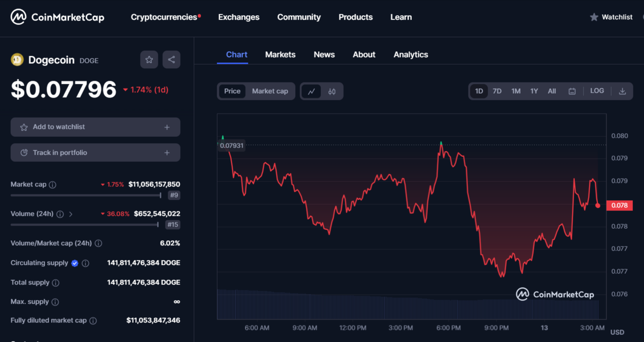Click the red endpoint dot on price line
The height and width of the screenshot is (342, 644).
(598, 206)
